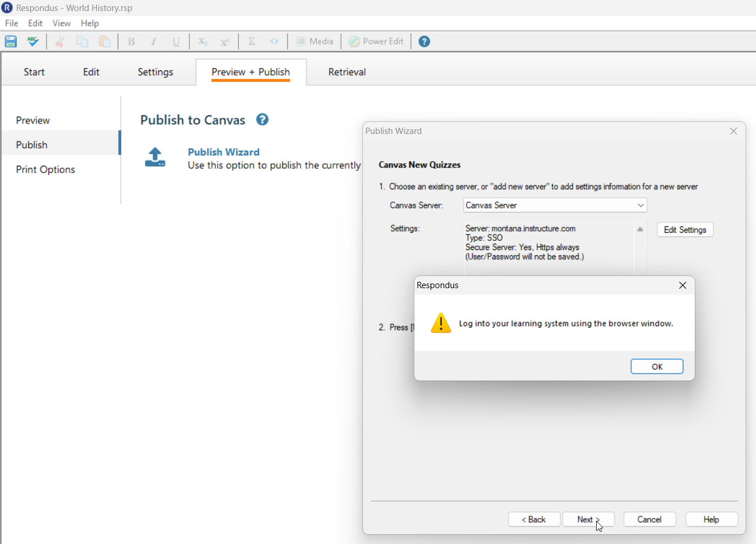Toggle italic formatting
This screenshot has width=756, height=544.
pyautogui.click(x=154, y=41)
